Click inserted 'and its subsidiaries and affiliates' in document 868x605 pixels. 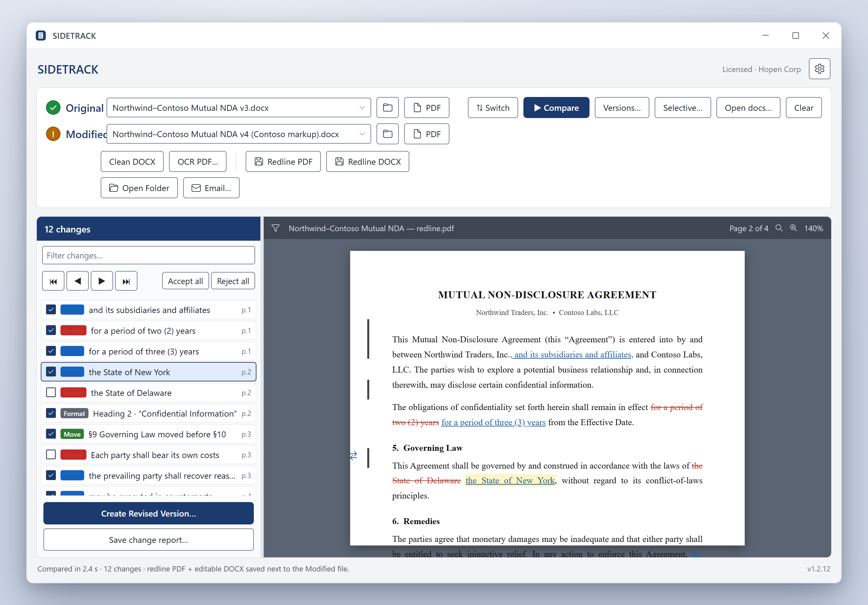(573, 355)
